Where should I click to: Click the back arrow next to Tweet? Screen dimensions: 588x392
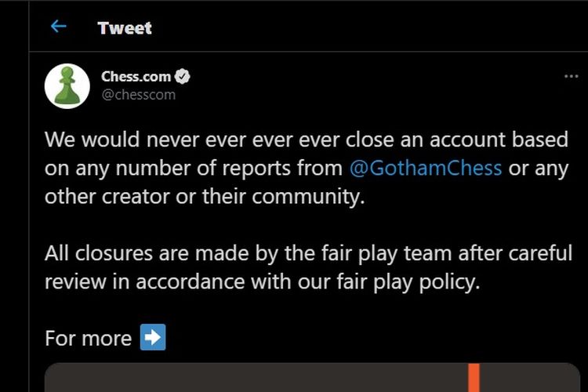[58, 27]
